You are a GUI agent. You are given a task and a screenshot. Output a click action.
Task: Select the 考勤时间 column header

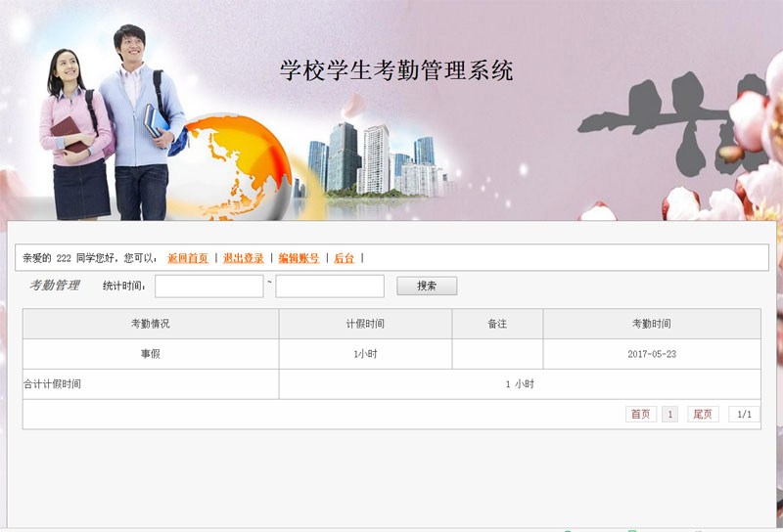tap(652, 324)
